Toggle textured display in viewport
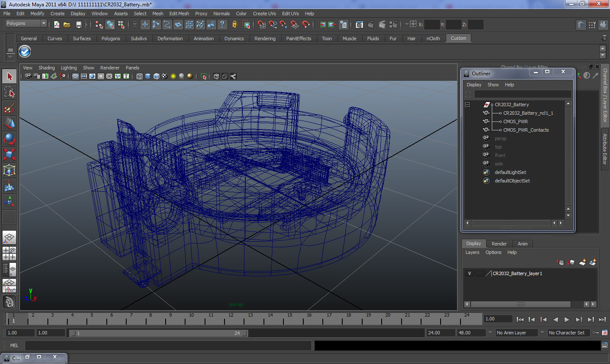Viewport: 610px width, 364px height. tap(165, 76)
